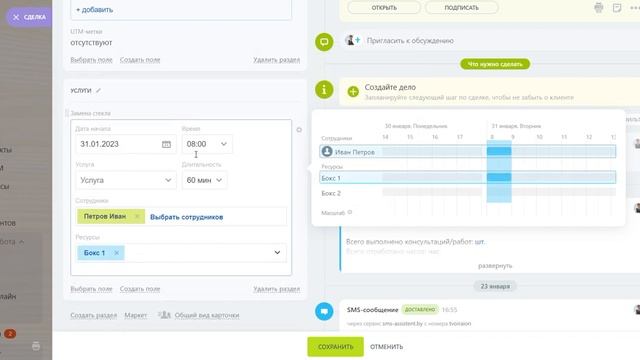This screenshot has width=640, height=360.
Task: Click notification counter badge in sidebar
Action: click(x=10, y=334)
